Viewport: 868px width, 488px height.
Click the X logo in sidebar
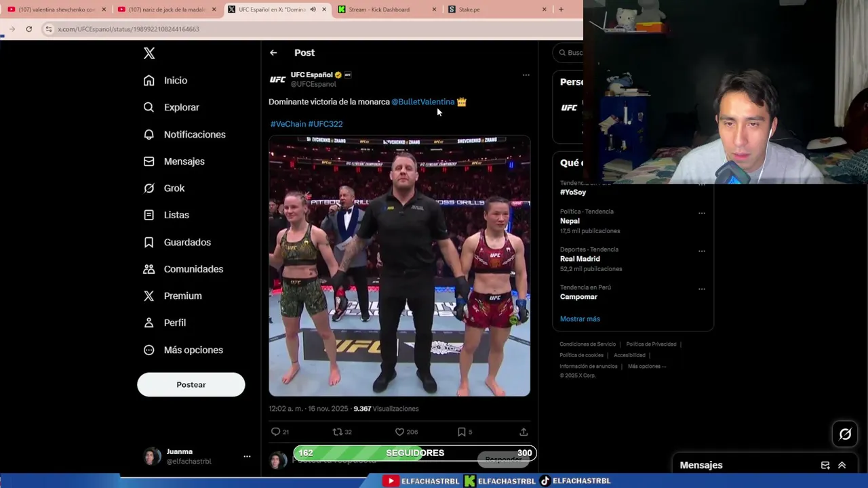coord(149,54)
